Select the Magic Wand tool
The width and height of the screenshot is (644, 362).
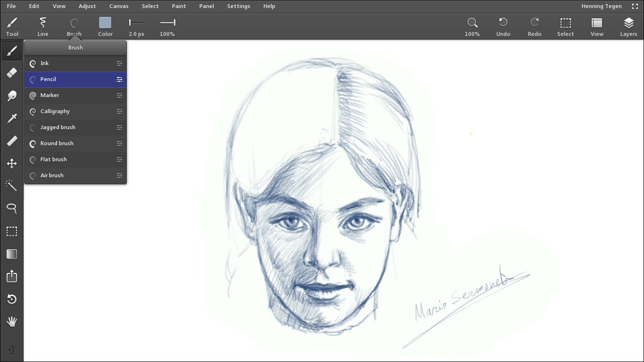(x=11, y=185)
